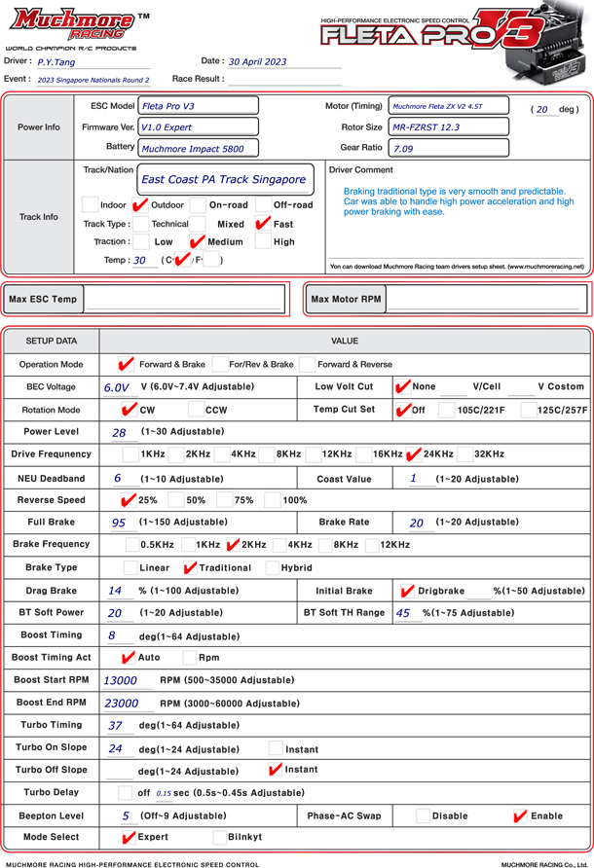This screenshot has width=594, height=868.
Task: Uncheck the Medium traction box
Action: [x=198, y=241]
